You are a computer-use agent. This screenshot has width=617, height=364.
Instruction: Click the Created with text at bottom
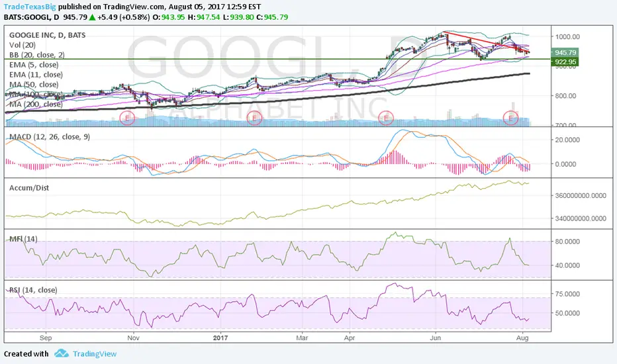coord(26,354)
